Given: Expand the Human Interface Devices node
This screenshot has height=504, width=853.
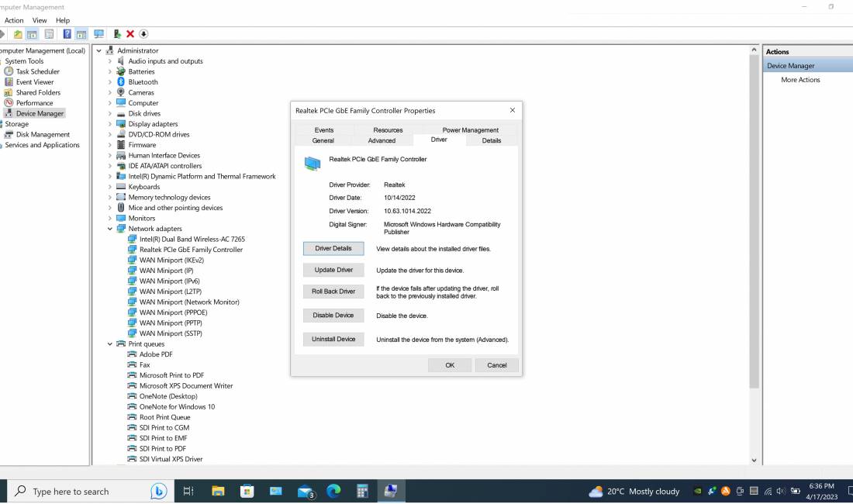Looking at the screenshot, I should [110, 156].
